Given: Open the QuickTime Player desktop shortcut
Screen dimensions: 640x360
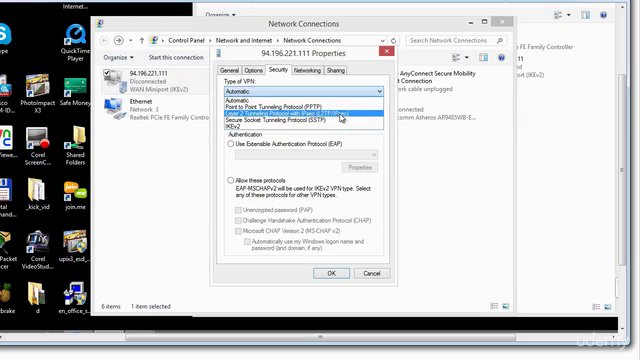Looking at the screenshot, I should click(x=76, y=43).
